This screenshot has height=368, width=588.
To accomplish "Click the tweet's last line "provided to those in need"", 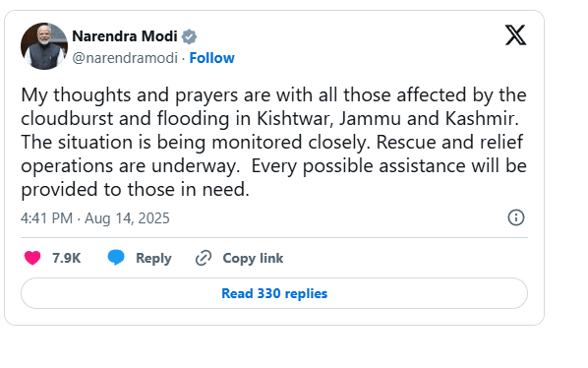I will [x=135, y=190].
